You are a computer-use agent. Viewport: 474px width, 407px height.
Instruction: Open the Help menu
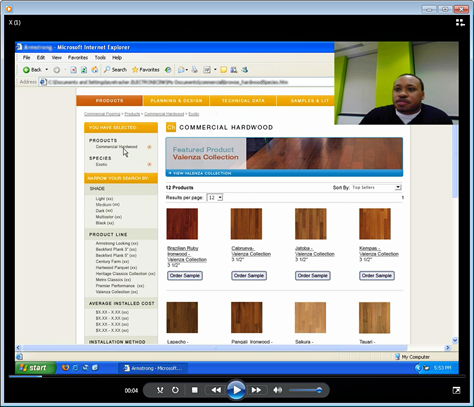click(117, 58)
